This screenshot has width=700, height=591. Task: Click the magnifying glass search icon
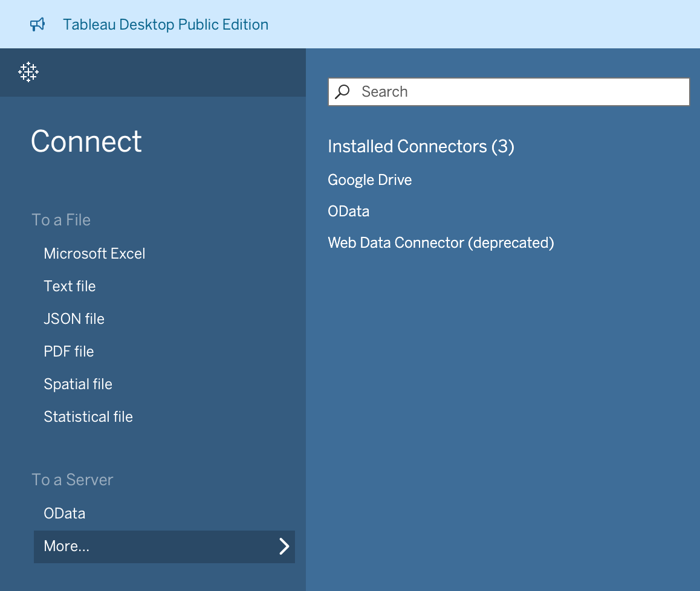coord(342,91)
